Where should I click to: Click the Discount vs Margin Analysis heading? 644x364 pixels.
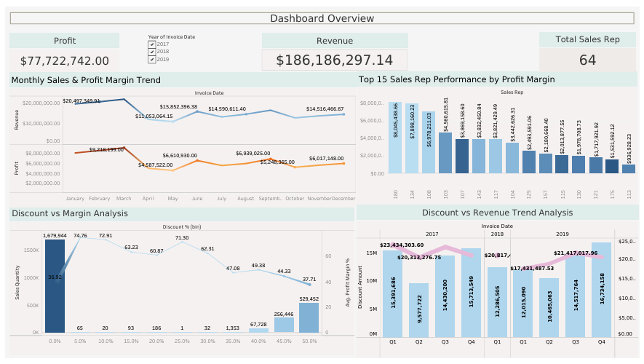[70, 213]
